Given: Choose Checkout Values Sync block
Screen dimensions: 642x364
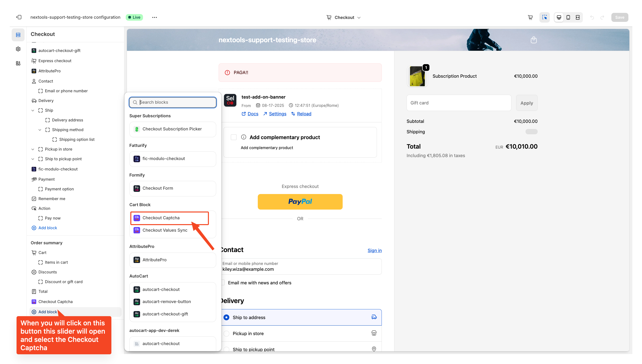Looking at the screenshot, I should point(165,230).
